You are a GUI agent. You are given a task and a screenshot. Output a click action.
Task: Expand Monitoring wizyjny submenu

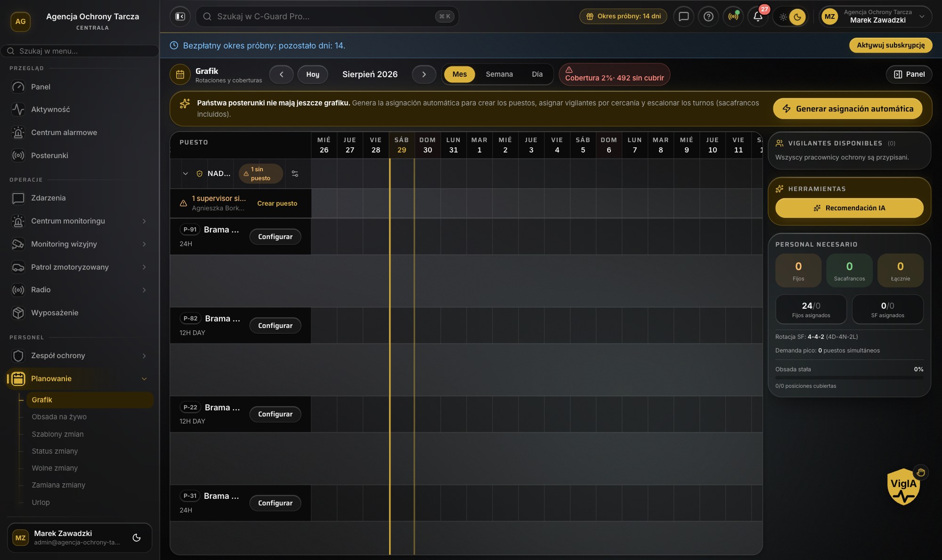144,244
